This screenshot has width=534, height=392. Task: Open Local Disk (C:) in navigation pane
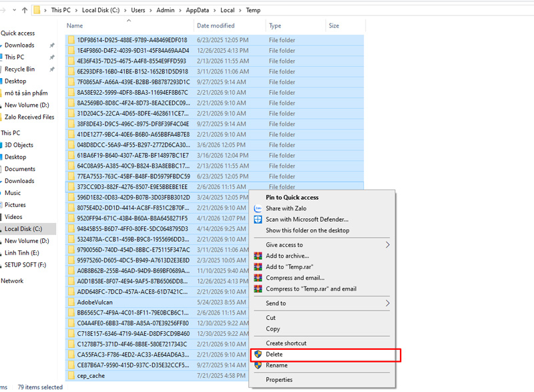pos(22,229)
